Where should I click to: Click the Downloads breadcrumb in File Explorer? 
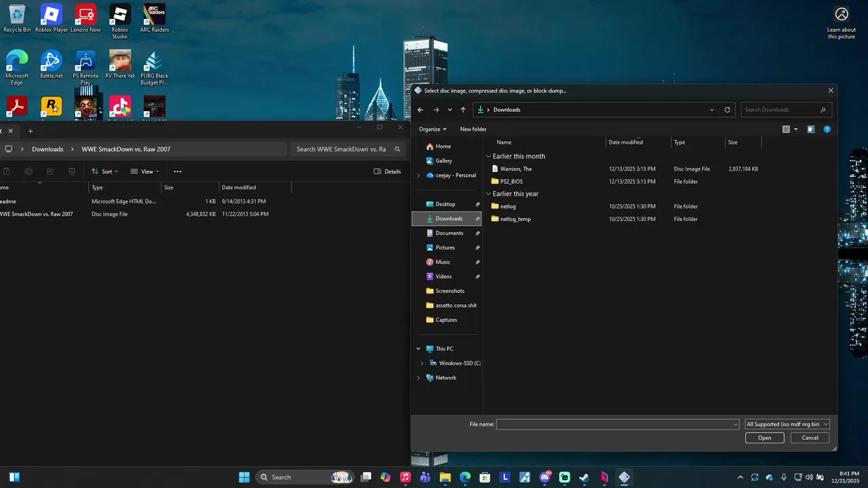47,149
